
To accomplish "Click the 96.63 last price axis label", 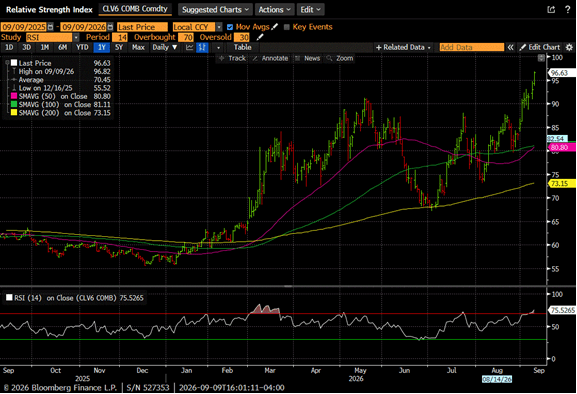I will coord(562,73).
